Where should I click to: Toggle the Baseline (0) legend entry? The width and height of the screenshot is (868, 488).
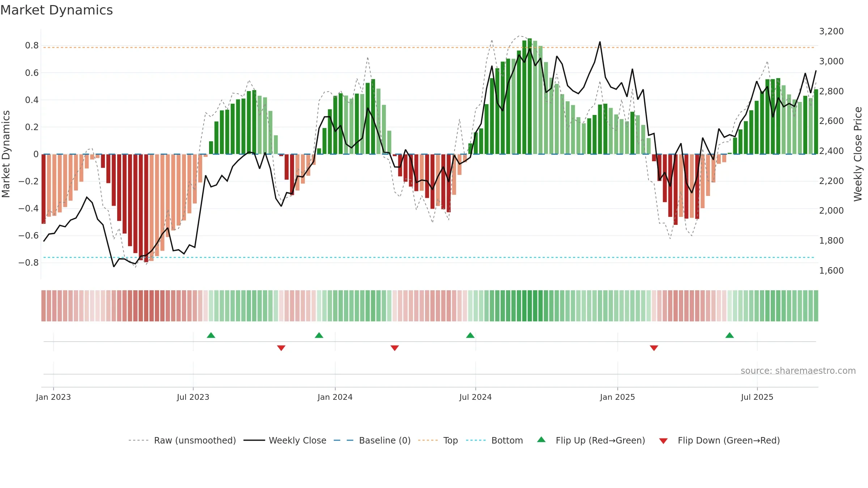[372, 440]
